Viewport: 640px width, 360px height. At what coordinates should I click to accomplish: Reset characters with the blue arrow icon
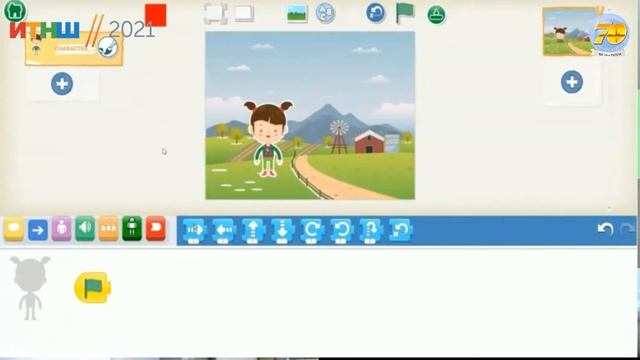(x=375, y=13)
